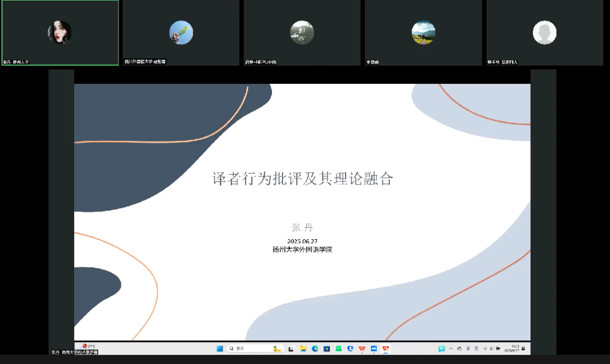The height and width of the screenshot is (364, 610).
Task: Select the participant tile with default gray avatar
Action: 544,33
